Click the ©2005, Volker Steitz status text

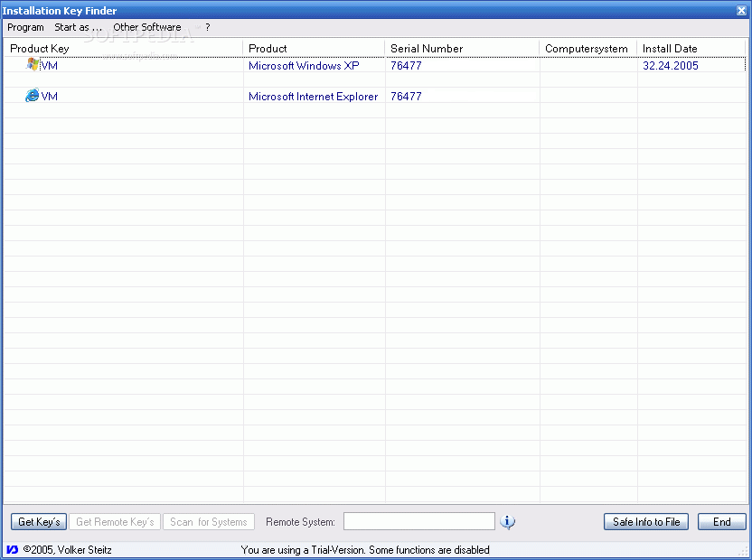pyautogui.click(x=68, y=550)
